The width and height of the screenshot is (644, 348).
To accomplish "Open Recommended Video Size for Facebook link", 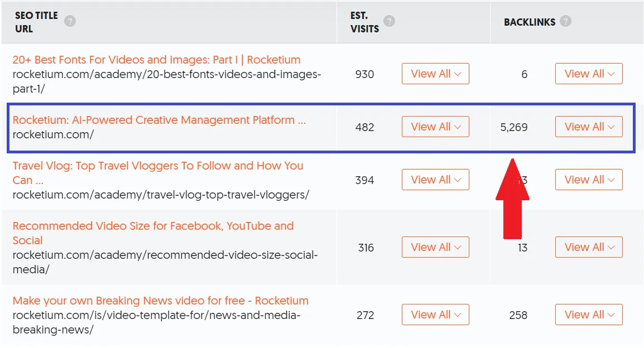I will (x=153, y=226).
